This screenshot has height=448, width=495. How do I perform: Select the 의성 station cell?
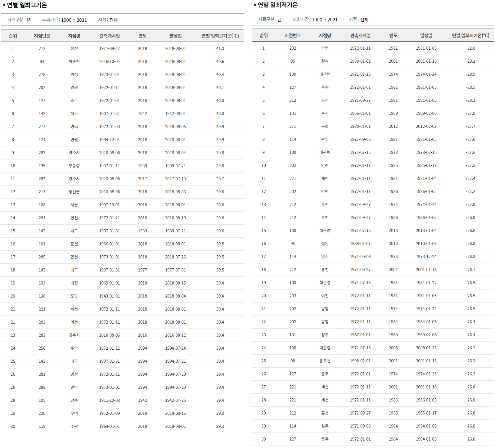point(74,74)
